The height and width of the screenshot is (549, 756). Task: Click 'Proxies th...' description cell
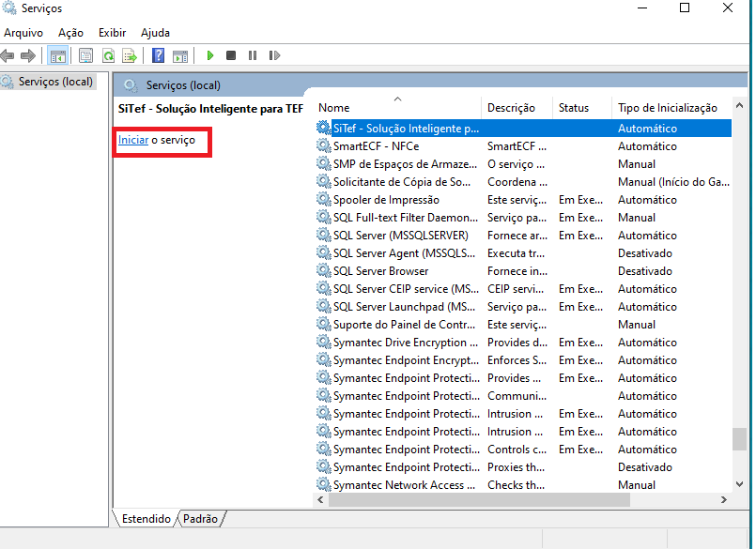(516, 467)
